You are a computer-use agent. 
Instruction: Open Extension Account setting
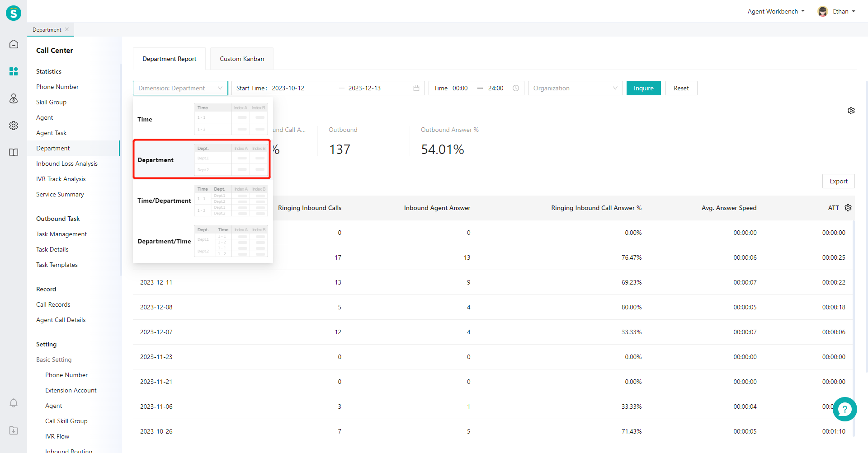(71, 390)
